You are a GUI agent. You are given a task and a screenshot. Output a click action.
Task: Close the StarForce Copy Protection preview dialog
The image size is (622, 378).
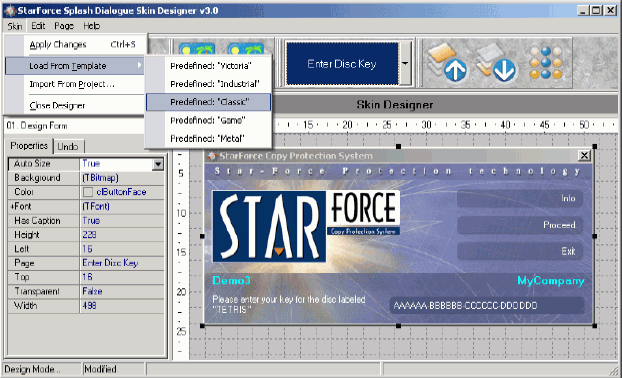pos(584,155)
